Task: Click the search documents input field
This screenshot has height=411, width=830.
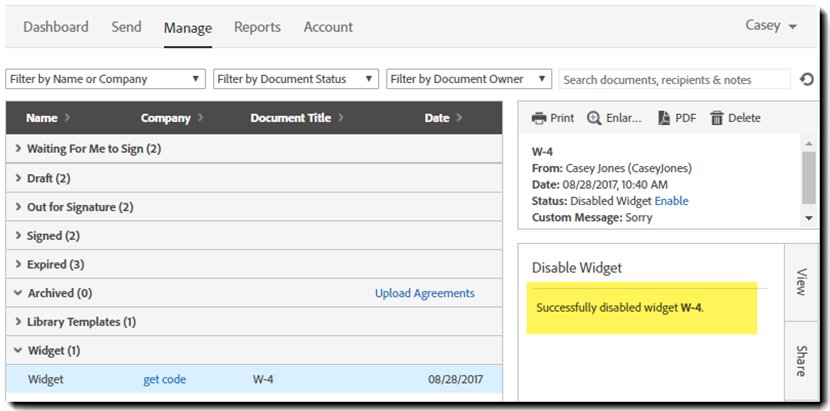Action: coord(671,79)
